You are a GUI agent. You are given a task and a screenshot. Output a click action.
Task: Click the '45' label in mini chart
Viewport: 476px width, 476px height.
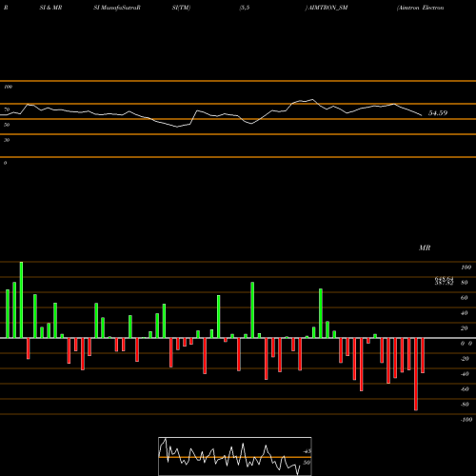click(x=307, y=451)
